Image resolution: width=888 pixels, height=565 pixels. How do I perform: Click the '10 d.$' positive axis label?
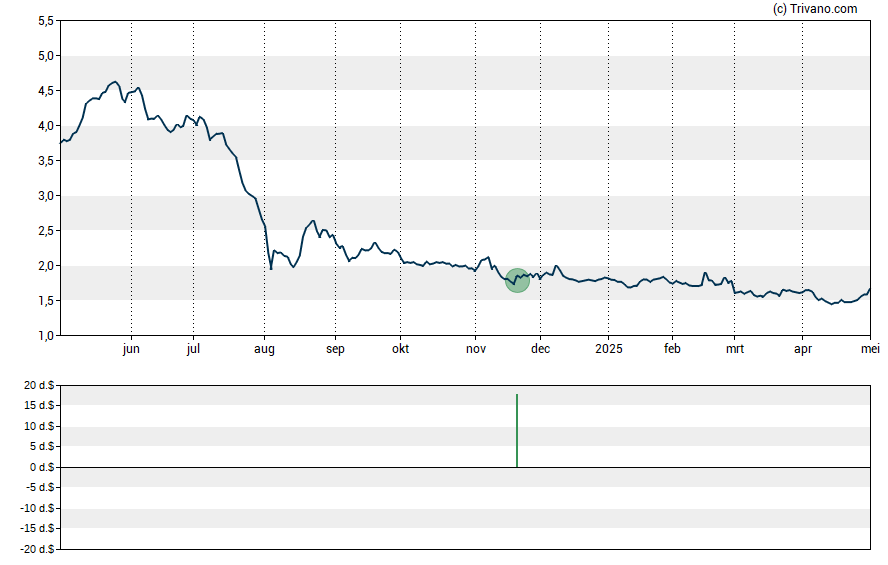pyautogui.click(x=39, y=426)
